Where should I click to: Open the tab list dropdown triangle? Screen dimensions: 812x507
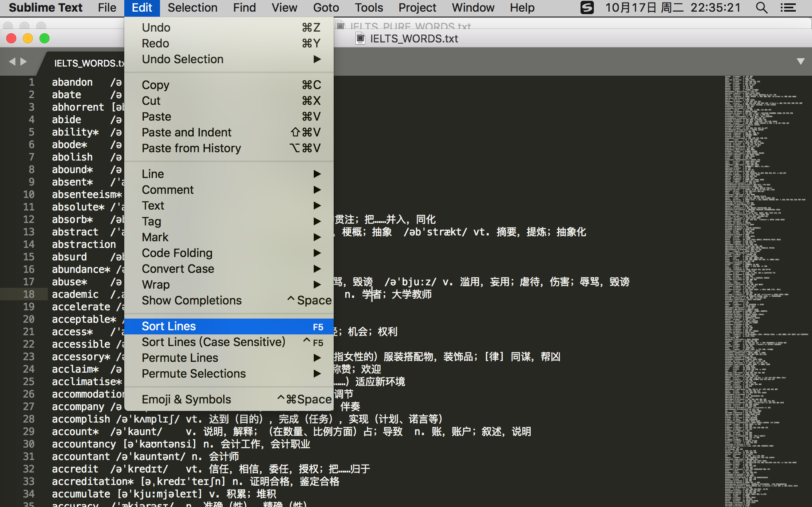click(800, 62)
